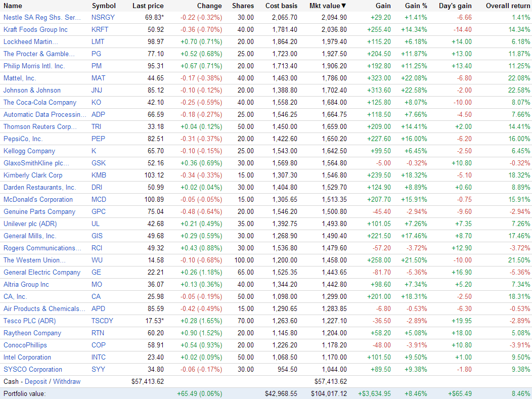Sort by the Gain column header
Image resolution: width=532 pixels, height=399 pixels.
(383, 6)
